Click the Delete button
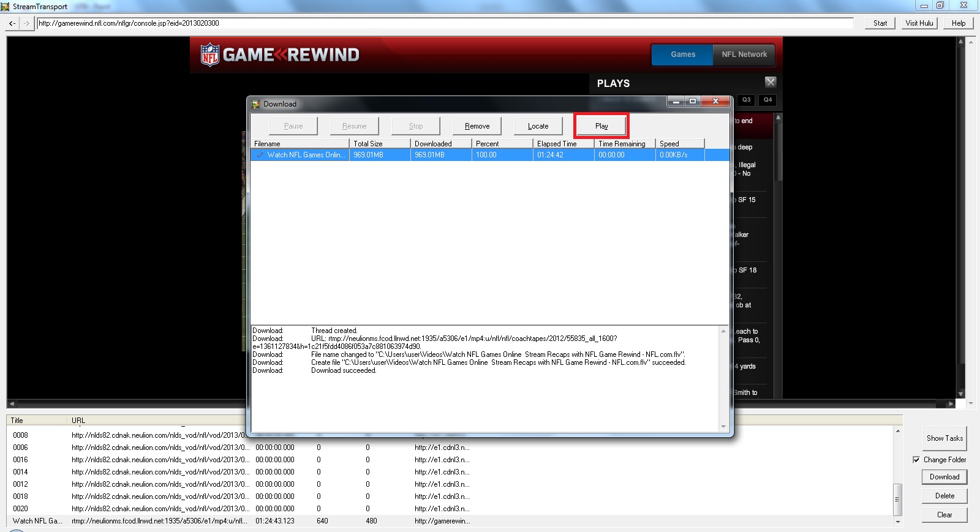The image size is (980, 532). pos(944,496)
